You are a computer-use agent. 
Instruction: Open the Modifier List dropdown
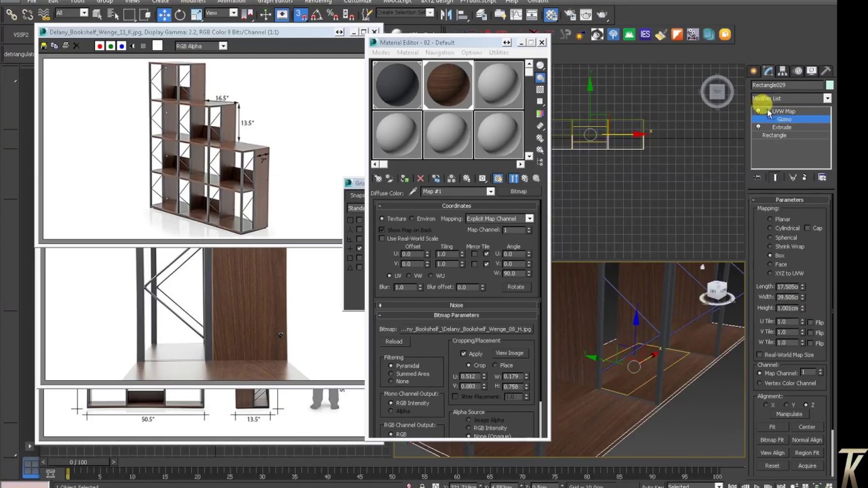click(x=827, y=98)
